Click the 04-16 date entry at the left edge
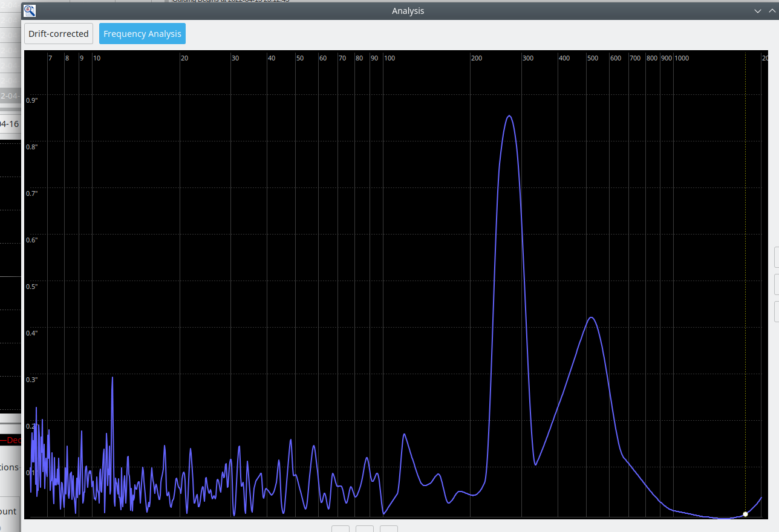The width and height of the screenshot is (779, 532). [x=10, y=123]
